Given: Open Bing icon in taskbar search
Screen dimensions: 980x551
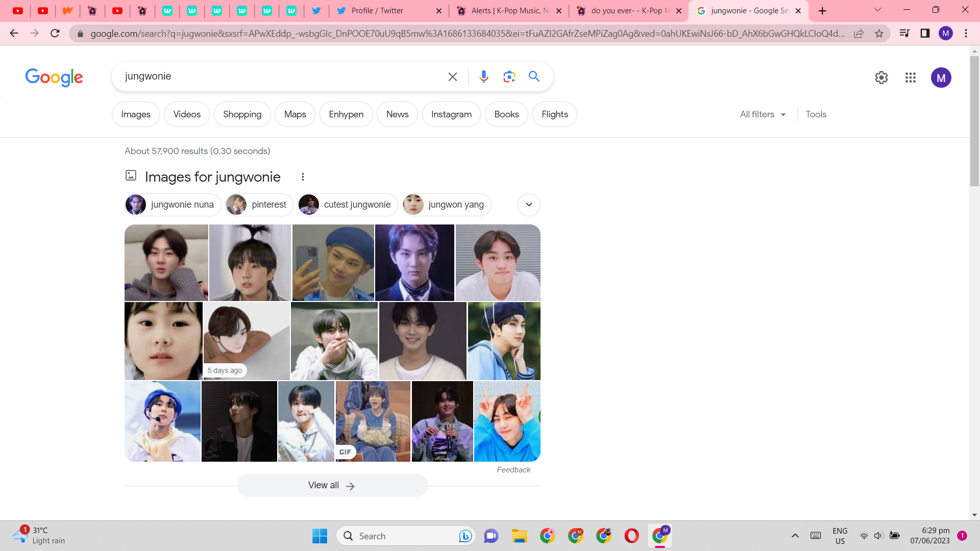Looking at the screenshot, I should click(x=465, y=536).
